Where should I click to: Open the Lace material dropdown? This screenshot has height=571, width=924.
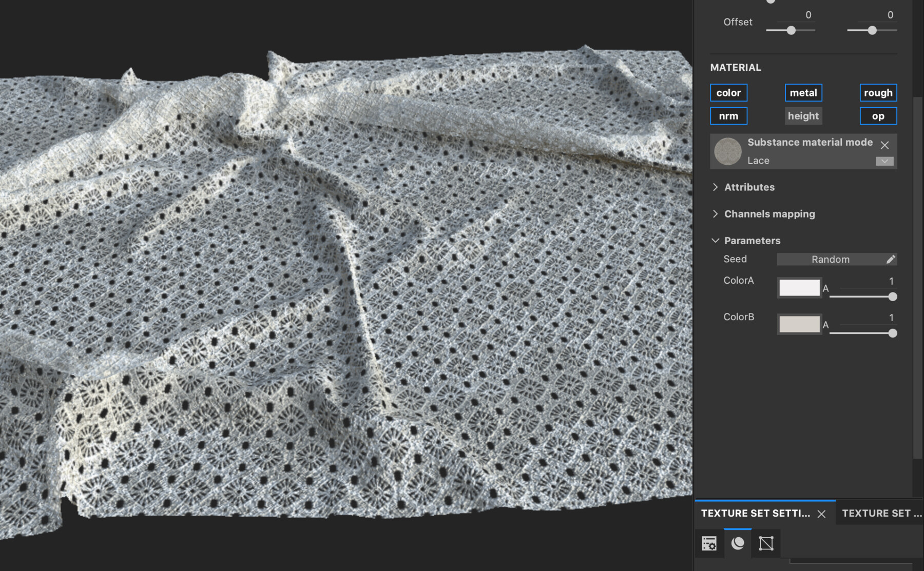[x=884, y=161]
